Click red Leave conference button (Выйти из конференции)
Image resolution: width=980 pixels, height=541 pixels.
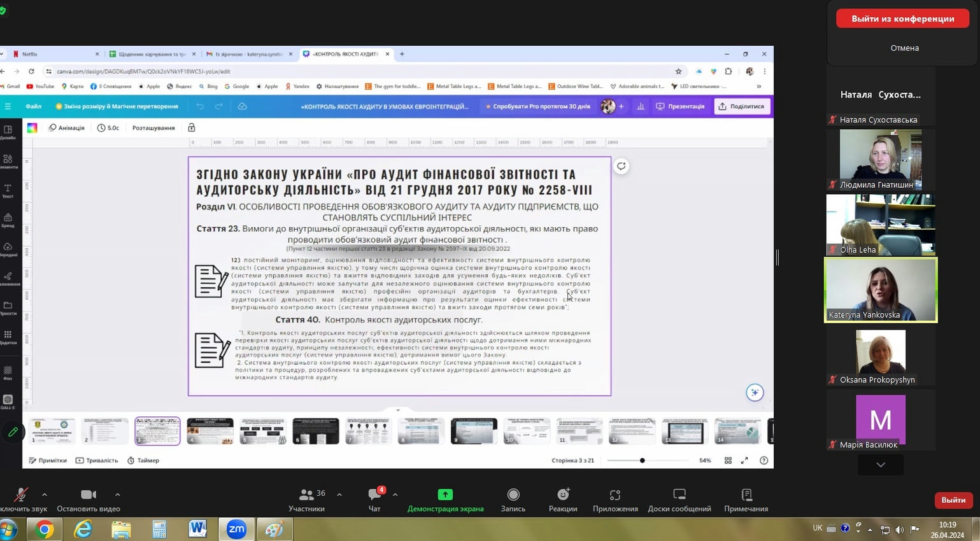[902, 18]
